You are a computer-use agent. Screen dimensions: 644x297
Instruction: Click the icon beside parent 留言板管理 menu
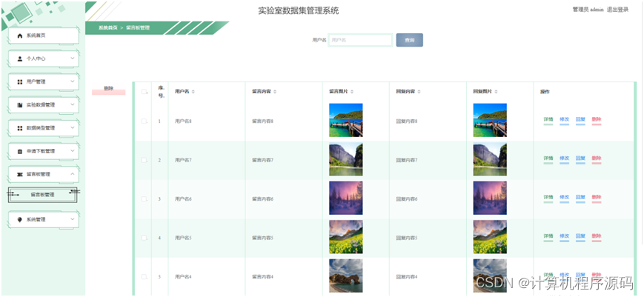pos(20,174)
